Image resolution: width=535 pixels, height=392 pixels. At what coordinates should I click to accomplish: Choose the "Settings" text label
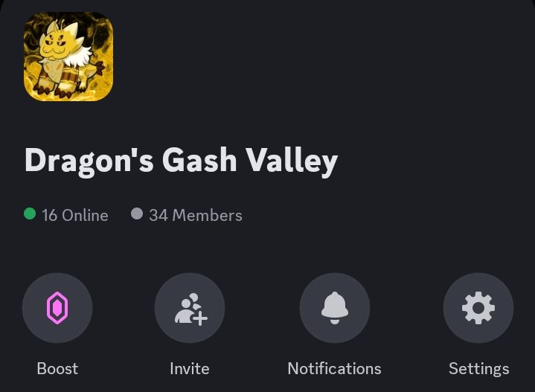pyautogui.click(x=478, y=369)
